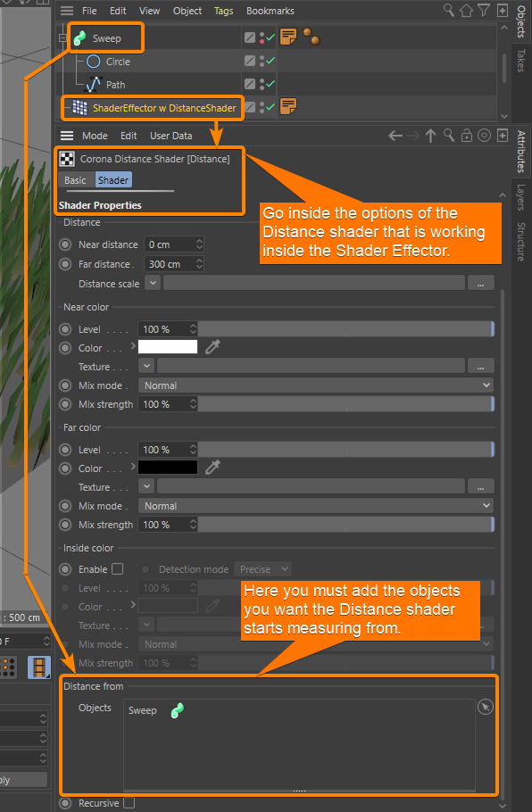The width and height of the screenshot is (532, 812).
Task: Toggle the Recursive checkbox
Action: [x=129, y=803]
